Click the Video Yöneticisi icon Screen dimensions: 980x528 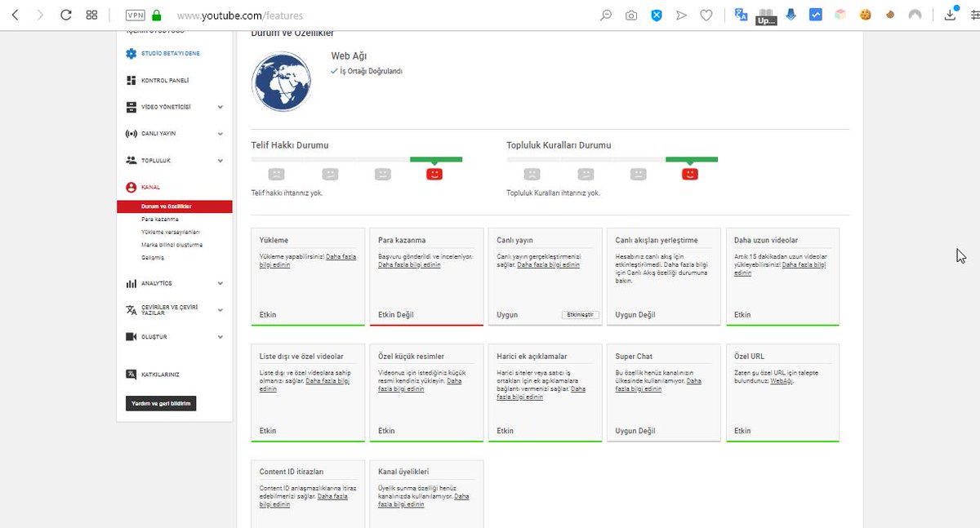tap(131, 107)
